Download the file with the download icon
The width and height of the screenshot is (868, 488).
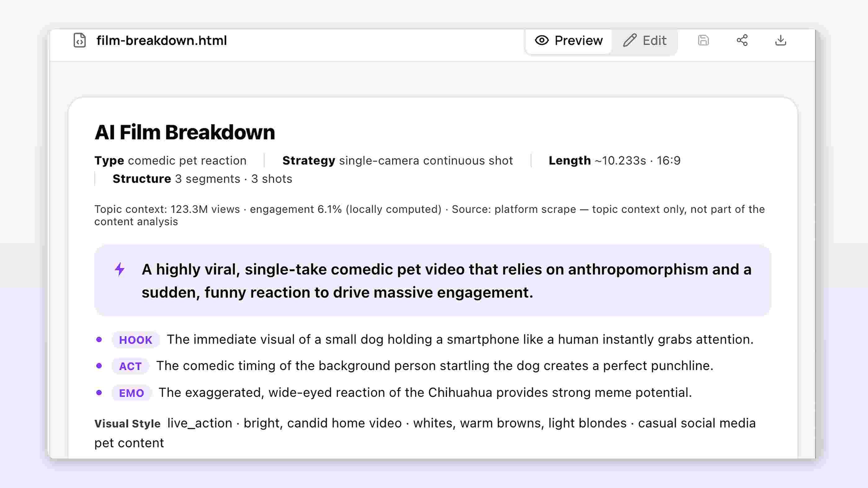[x=781, y=40]
